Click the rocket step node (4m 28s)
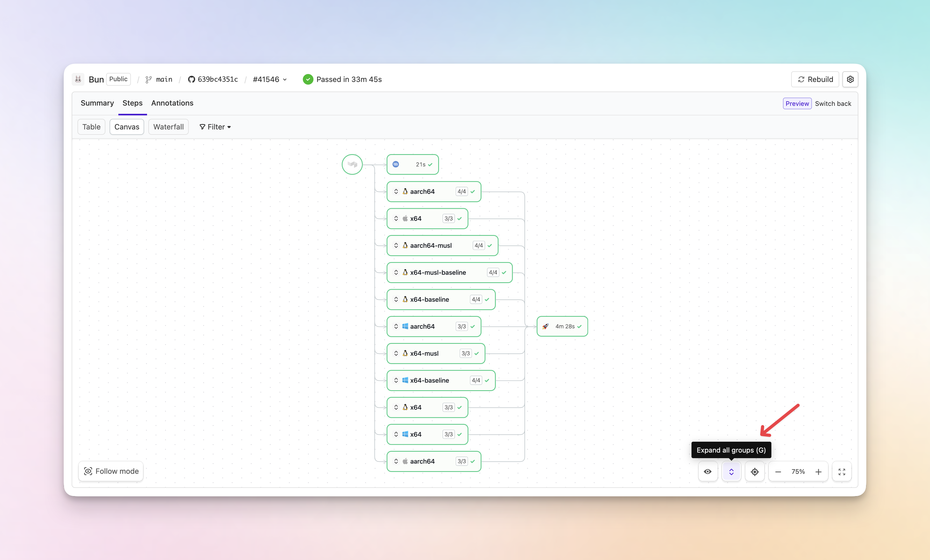The image size is (930, 560). coord(562,326)
